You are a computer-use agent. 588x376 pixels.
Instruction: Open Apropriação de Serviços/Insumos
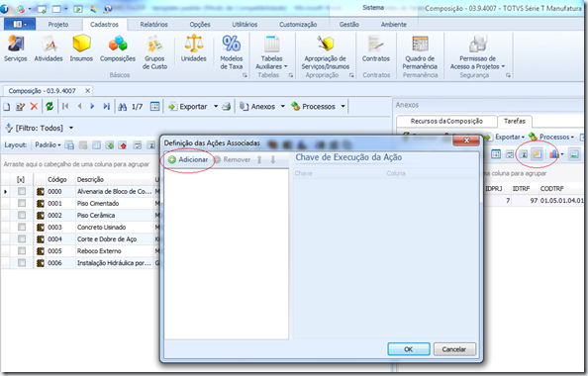pos(325,51)
